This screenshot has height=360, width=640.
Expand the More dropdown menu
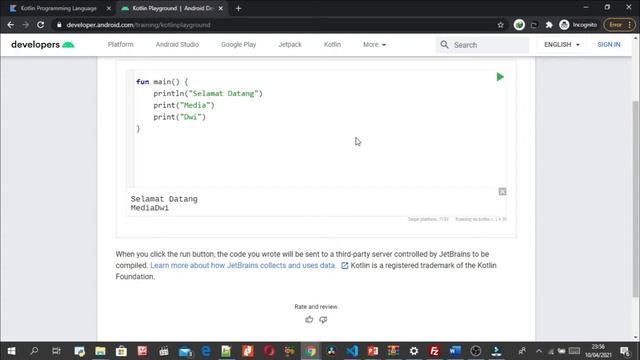(x=374, y=44)
